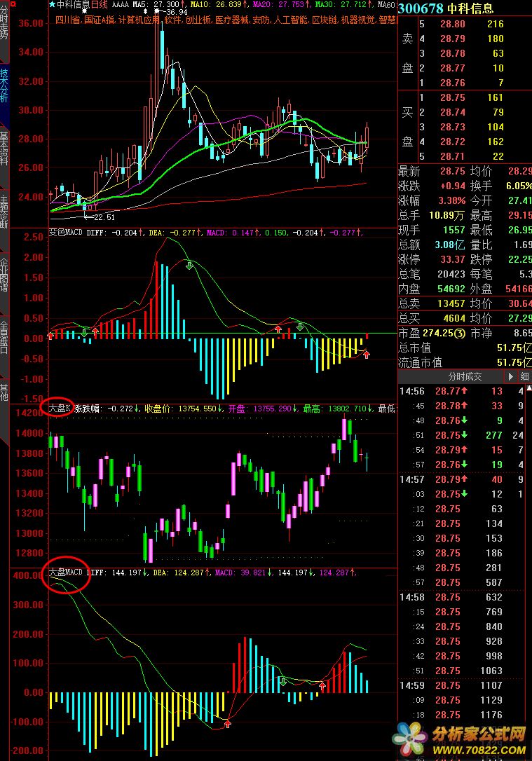Click the 机器视觉 concept tag
532x761 pixels.
click(x=357, y=20)
